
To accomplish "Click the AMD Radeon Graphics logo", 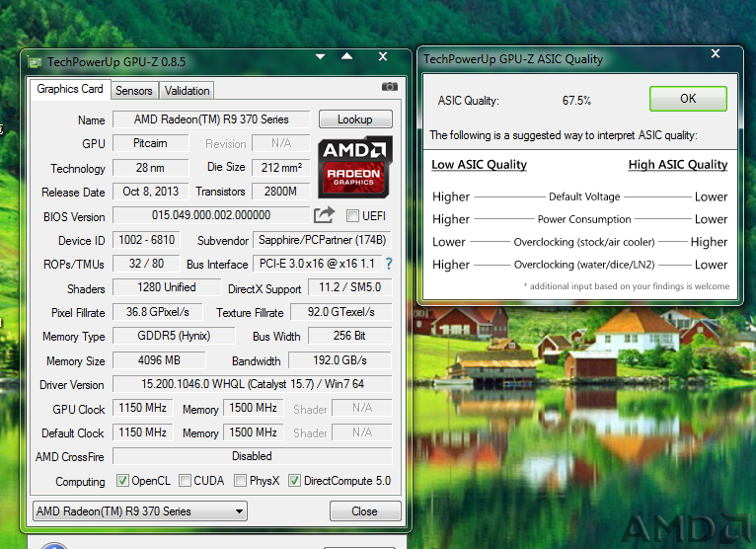I will (355, 167).
